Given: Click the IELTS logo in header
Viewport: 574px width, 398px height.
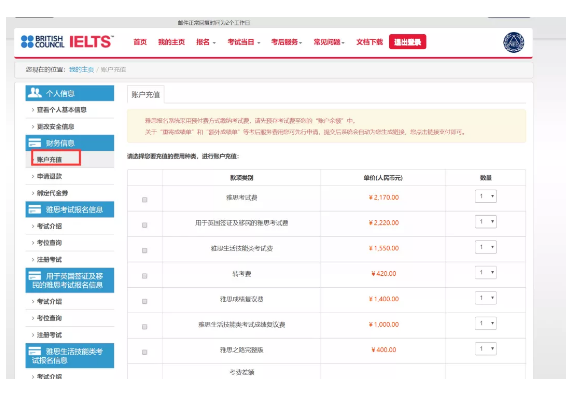Looking at the screenshot, I should (91, 42).
